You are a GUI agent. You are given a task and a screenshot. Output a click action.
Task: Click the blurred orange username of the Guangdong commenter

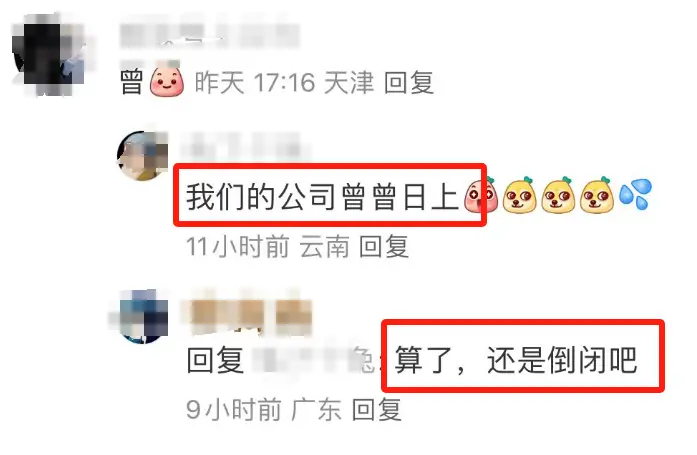click(246, 316)
